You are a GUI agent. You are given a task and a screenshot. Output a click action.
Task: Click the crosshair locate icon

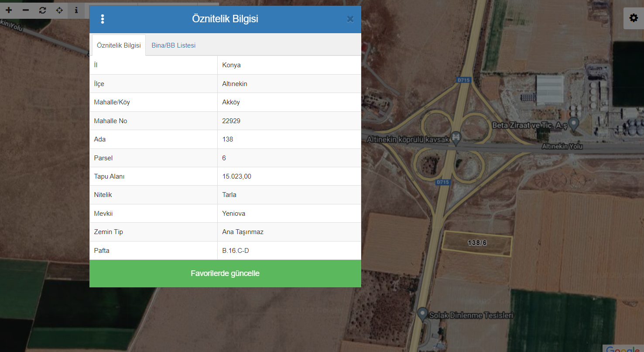pyautogui.click(x=59, y=10)
